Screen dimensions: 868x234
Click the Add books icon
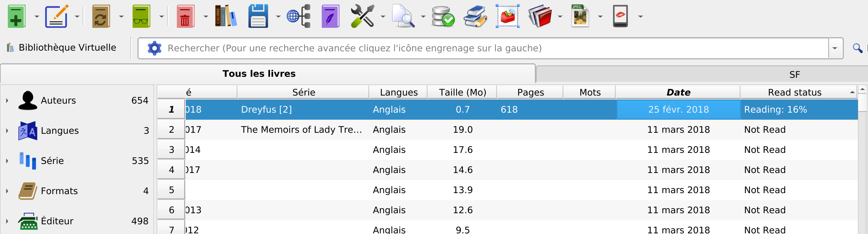[x=16, y=16]
